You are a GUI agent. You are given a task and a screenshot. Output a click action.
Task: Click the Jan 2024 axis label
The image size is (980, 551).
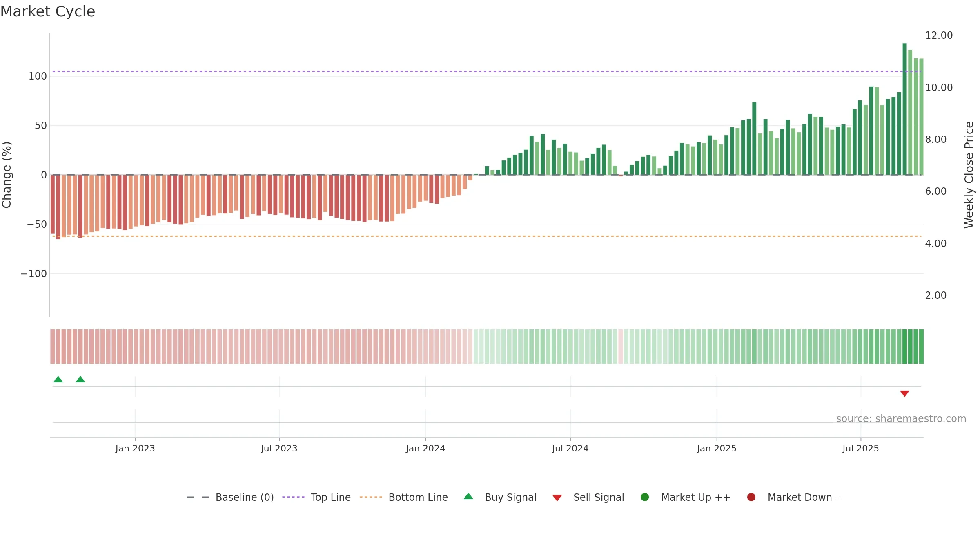(425, 448)
